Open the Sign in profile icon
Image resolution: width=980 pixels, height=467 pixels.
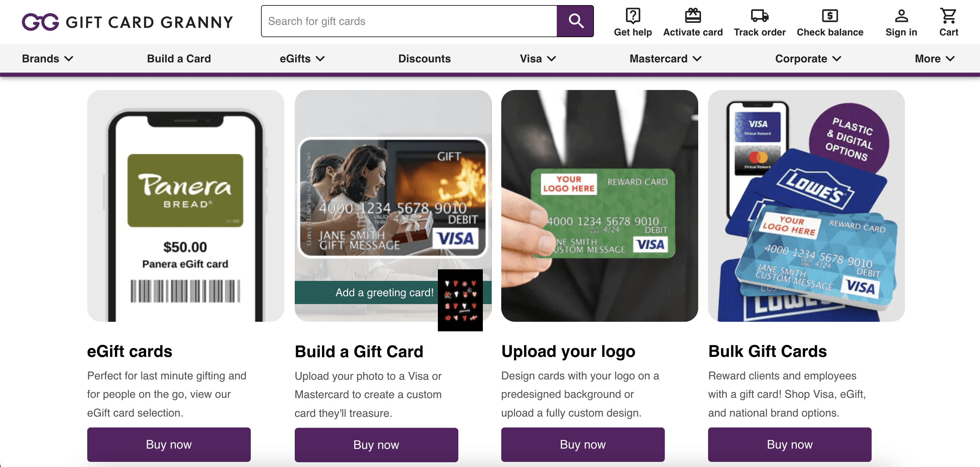(901, 16)
